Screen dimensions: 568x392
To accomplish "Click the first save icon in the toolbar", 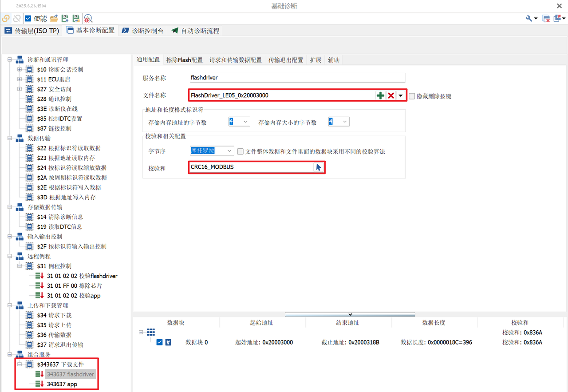I will point(65,18).
